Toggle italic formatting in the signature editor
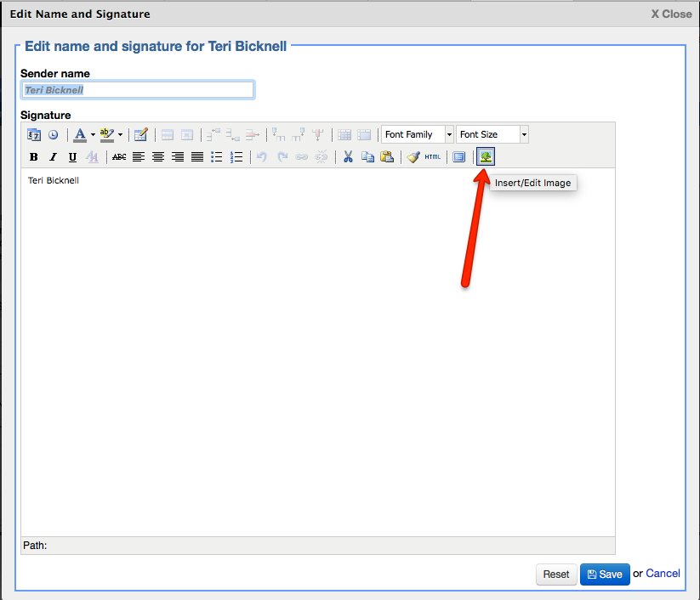700x600 pixels. click(53, 156)
